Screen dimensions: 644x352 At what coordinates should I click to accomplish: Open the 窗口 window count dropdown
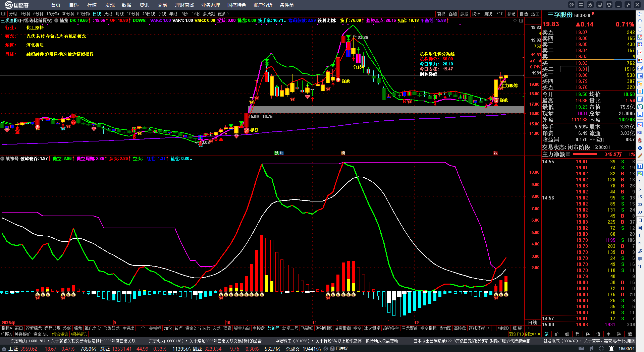[x=19, y=328]
